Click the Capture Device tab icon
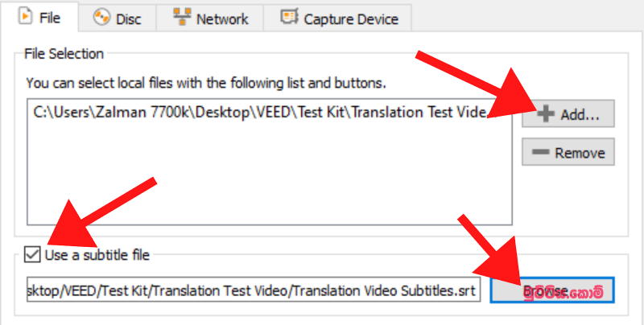 coord(289,17)
